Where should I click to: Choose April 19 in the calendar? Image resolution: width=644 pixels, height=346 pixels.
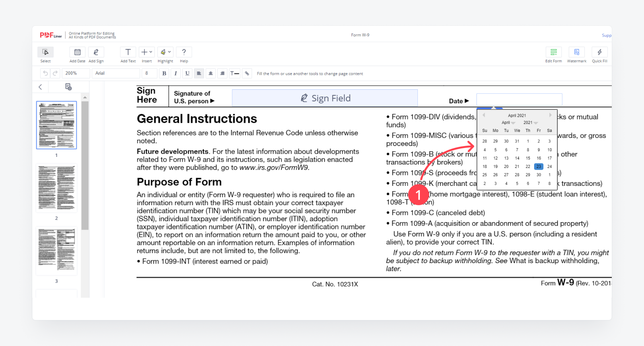click(495, 167)
